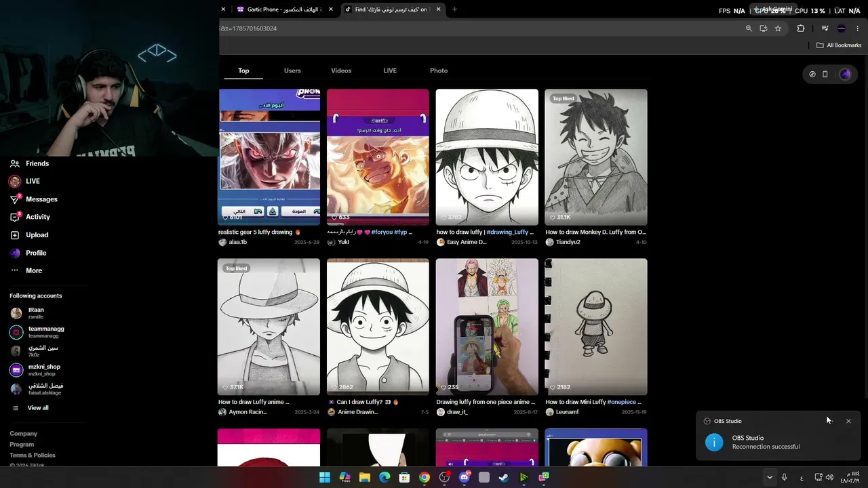Open the realistic gear 5 luffy drawing thumbnail
Viewport: 868px width, 488px height.
click(269, 157)
